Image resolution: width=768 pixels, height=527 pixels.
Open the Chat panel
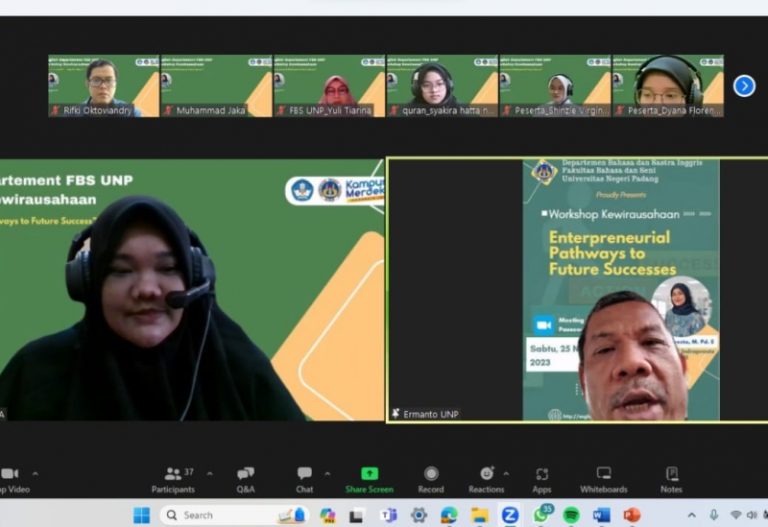pos(304,479)
